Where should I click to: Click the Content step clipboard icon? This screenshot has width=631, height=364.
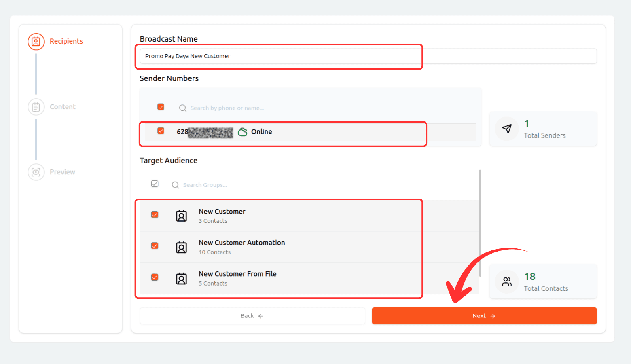click(x=36, y=107)
